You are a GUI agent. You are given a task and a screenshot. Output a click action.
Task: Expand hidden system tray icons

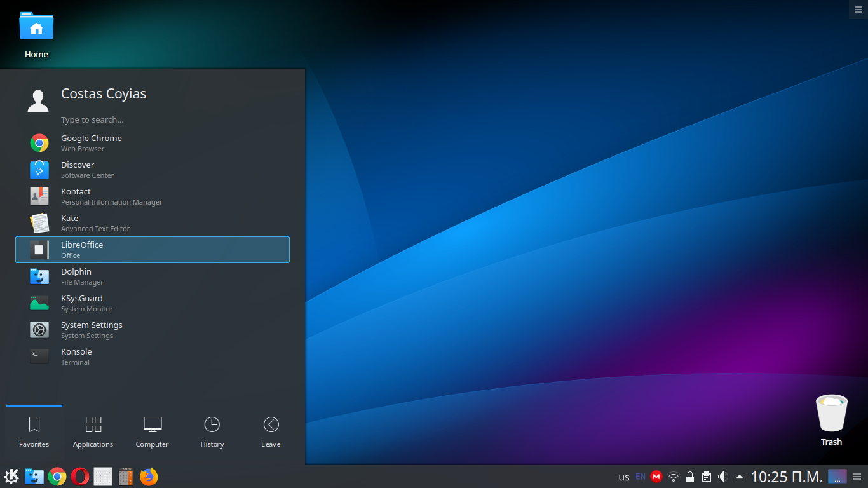click(x=738, y=476)
